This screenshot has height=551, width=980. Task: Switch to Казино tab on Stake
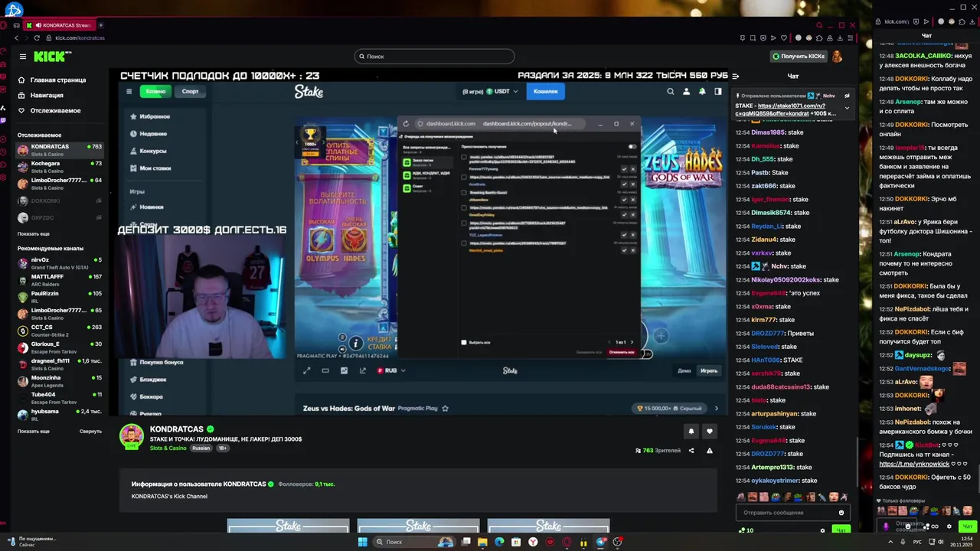click(x=155, y=91)
